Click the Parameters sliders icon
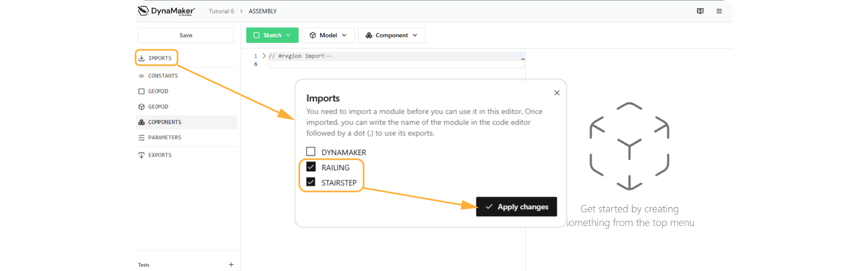868x271 pixels. [142, 138]
